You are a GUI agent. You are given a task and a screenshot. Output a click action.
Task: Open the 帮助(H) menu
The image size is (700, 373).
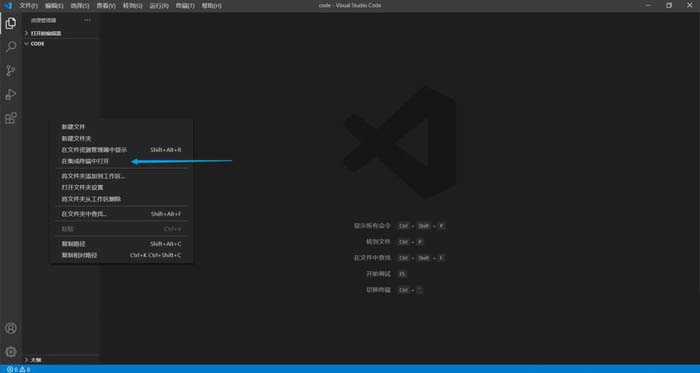(211, 6)
